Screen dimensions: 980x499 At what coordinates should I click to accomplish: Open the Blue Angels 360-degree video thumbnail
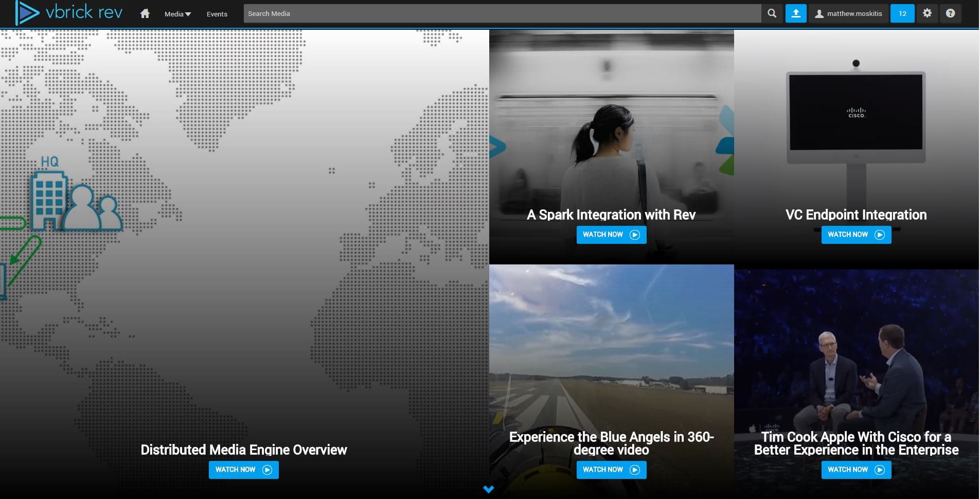(611, 350)
